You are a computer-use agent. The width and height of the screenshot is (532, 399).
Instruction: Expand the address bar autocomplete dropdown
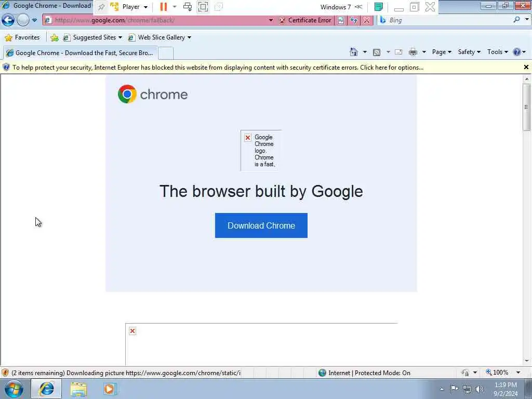pos(271,20)
